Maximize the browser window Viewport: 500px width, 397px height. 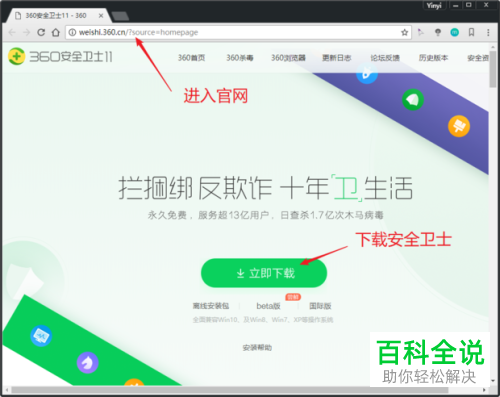click(x=469, y=5)
